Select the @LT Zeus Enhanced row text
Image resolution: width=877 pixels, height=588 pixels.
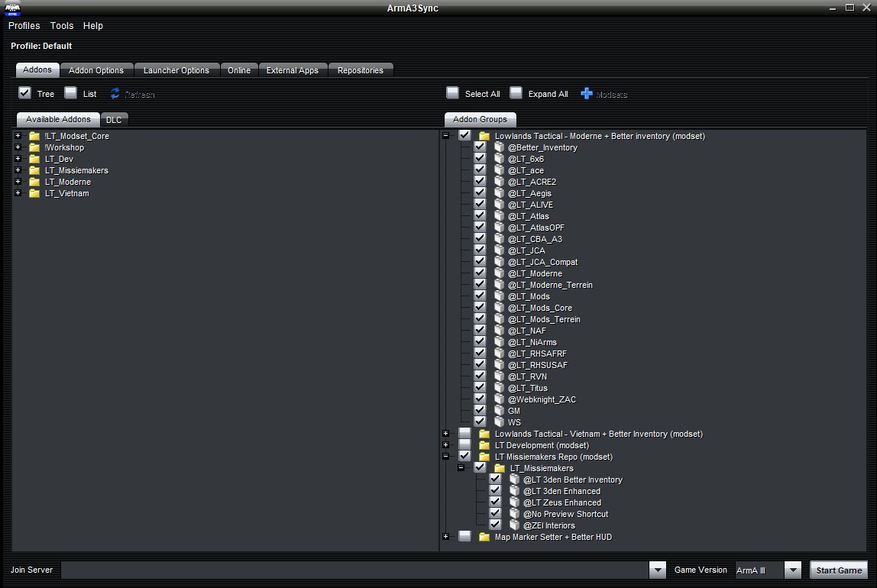tap(562, 502)
